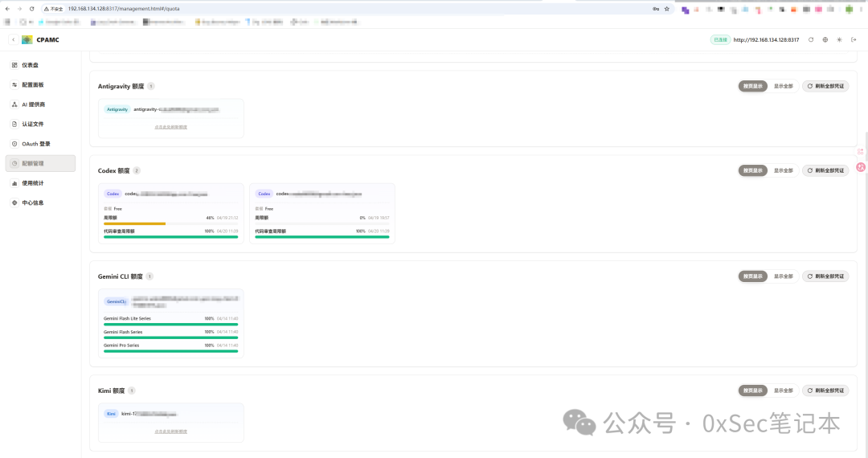Click Gemini Pro Series progress bar
The width and height of the screenshot is (868, 458).
coord(170,350)
